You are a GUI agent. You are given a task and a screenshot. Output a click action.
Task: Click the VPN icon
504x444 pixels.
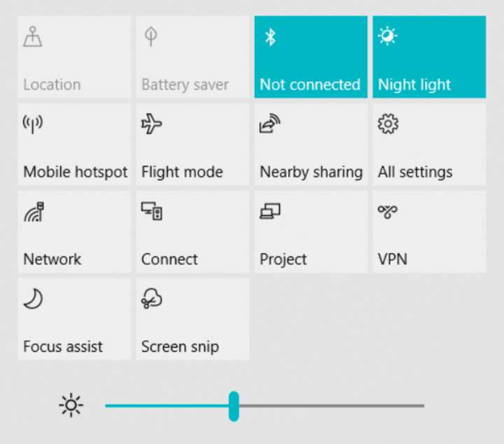[x=388, y=212]
